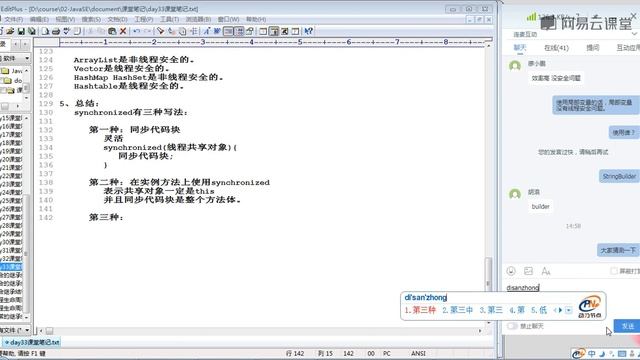Click the image upload icon in the chat toolbar

point(528,271)
